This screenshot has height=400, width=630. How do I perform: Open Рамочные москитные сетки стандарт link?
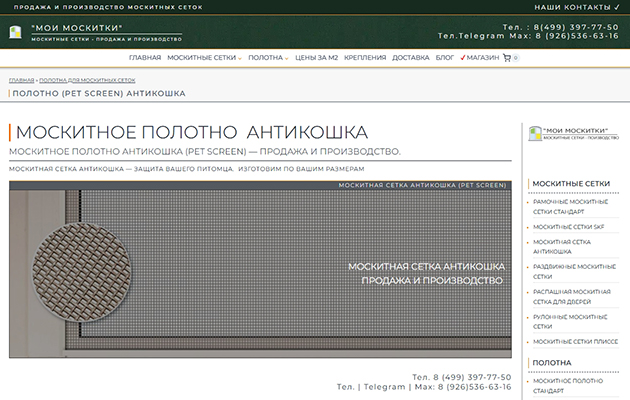(570, 206)
